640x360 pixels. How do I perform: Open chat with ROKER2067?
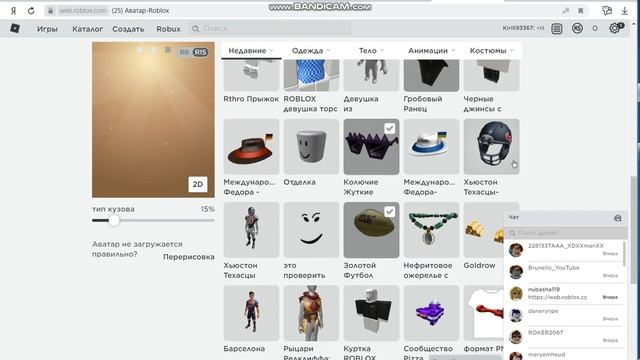tap(565, 336)
